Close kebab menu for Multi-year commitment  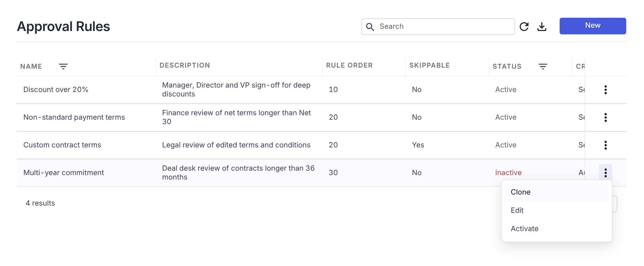click(x=606, y=173)
